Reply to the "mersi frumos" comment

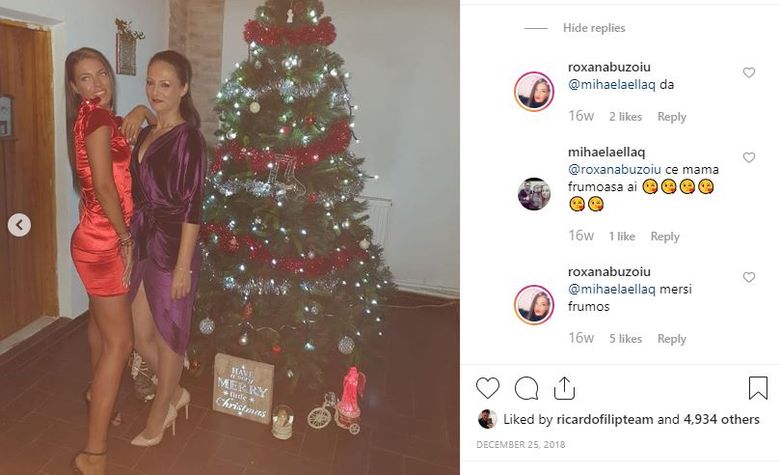click(672, 339)
